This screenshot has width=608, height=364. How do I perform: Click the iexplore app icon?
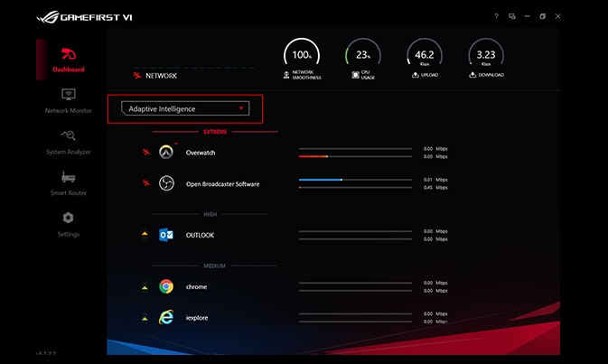tap(166, 318)
